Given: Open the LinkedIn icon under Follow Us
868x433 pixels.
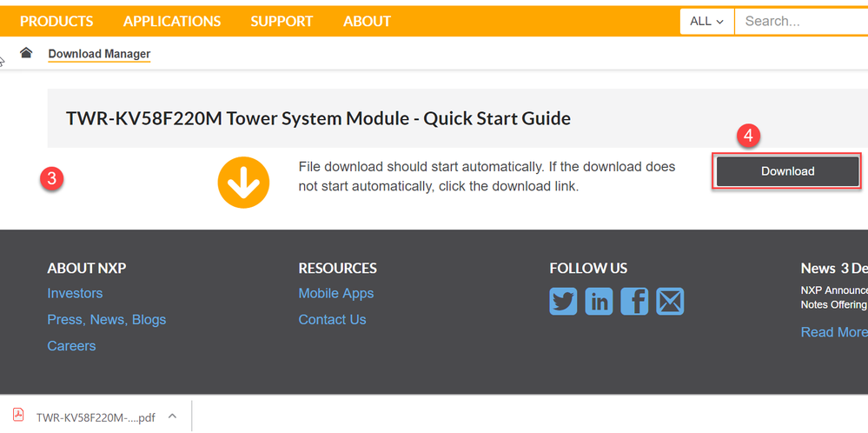Looking at the screenshot, I should tap(599, 301).
